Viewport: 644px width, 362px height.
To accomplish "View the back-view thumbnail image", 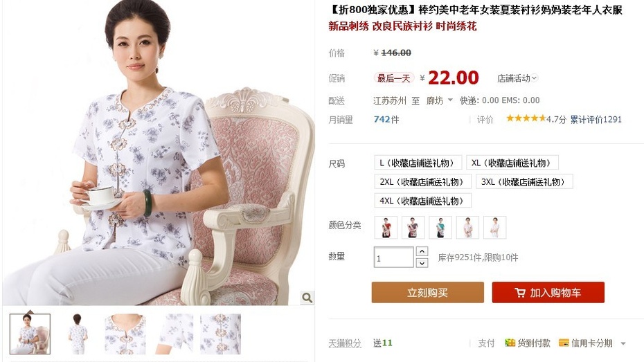I will pos(78,334).
